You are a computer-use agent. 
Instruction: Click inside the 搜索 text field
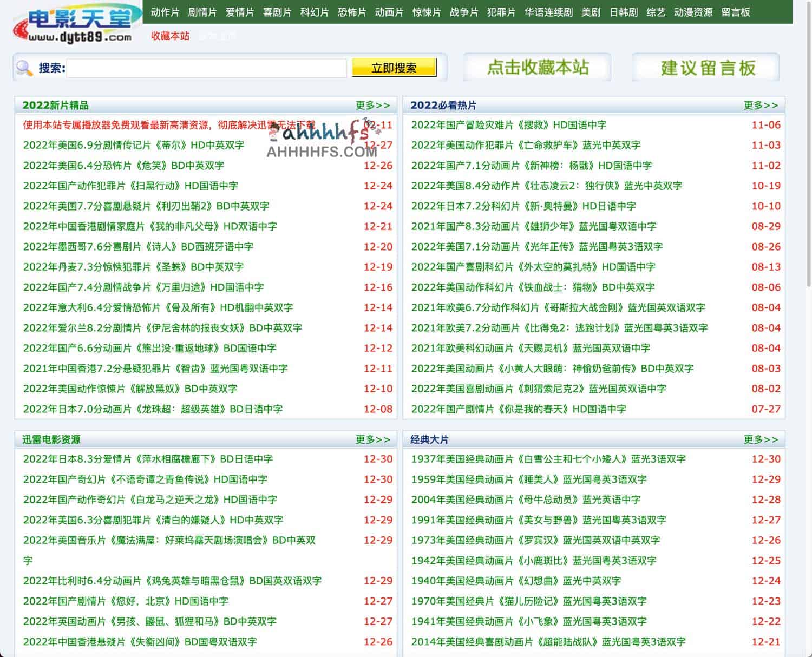tap(206, 68)
